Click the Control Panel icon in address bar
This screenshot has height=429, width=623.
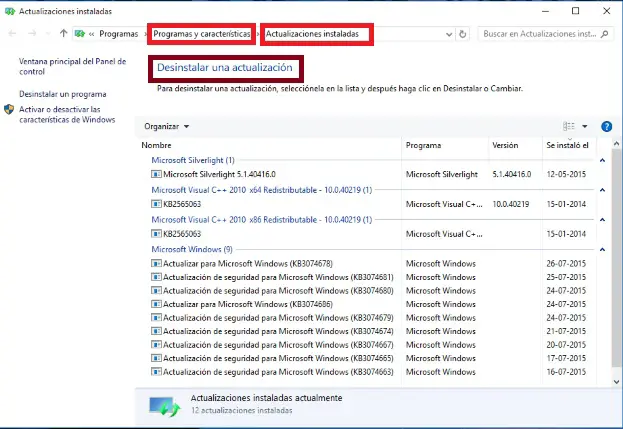80,34
